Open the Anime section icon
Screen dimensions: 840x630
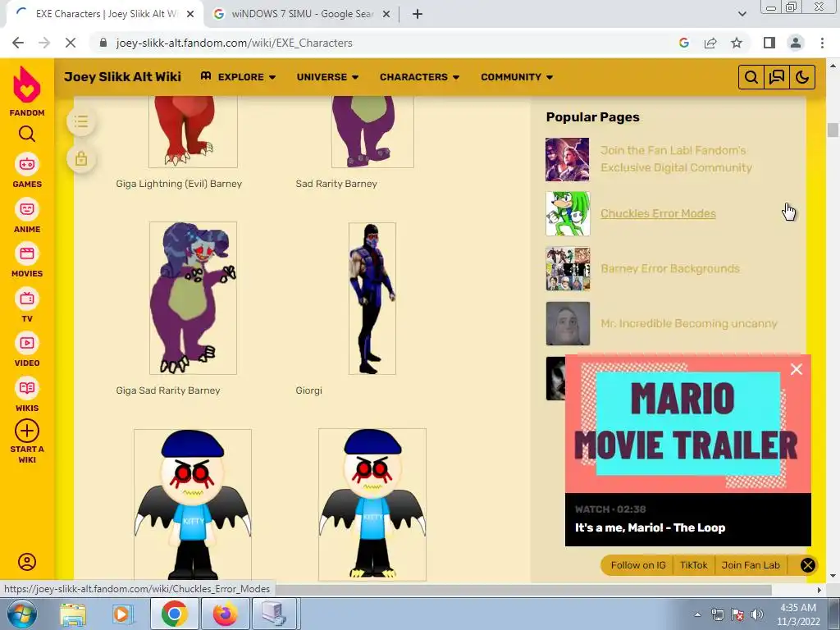27,209
